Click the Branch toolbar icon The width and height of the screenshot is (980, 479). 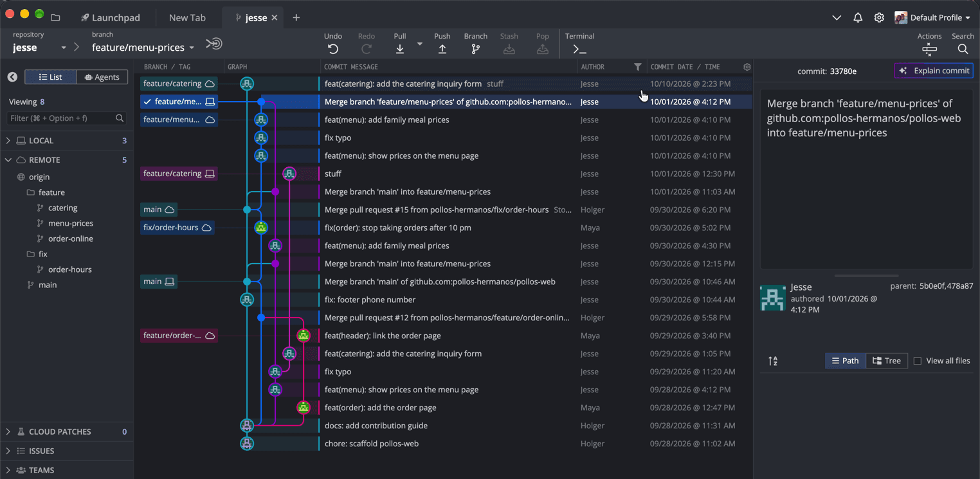(476, 49)
